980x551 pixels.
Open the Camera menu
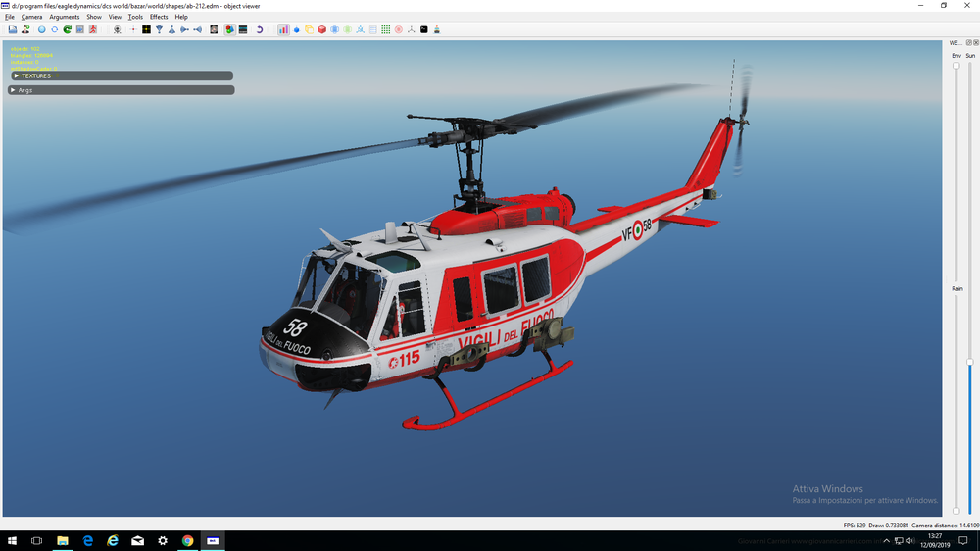click(x=32, y=17)
